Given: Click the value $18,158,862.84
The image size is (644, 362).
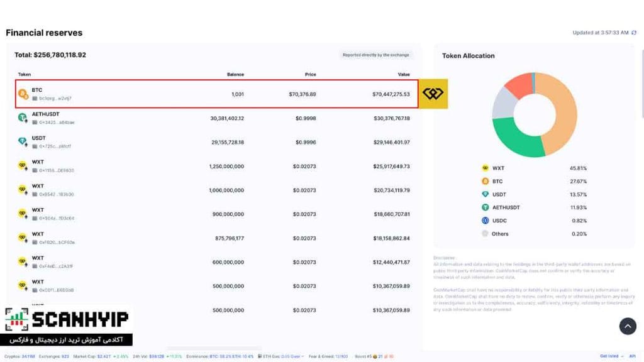Looking at the screenshot, I should (391, 238).
